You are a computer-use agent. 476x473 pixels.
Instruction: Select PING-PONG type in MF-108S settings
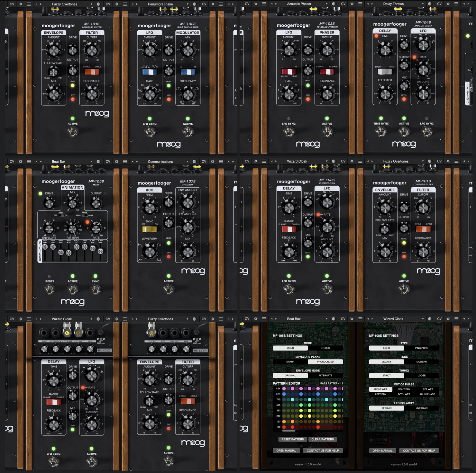coord(421,348)
